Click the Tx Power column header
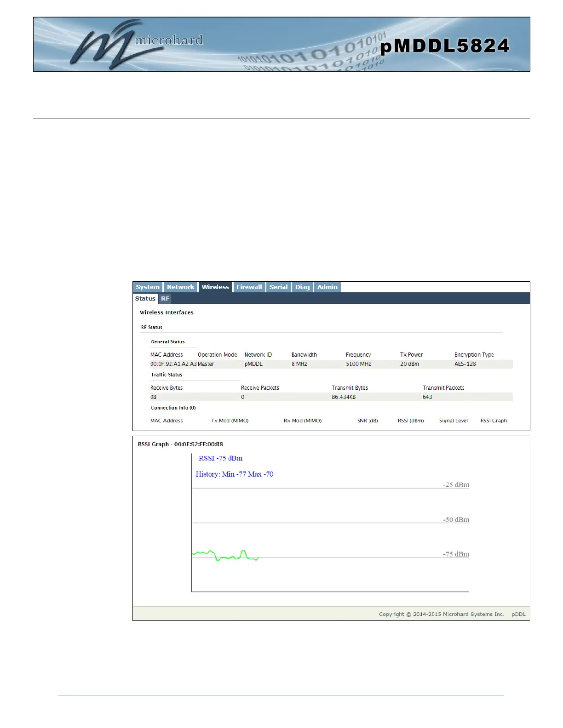The image size is (563, 728). tap(411, 355)
